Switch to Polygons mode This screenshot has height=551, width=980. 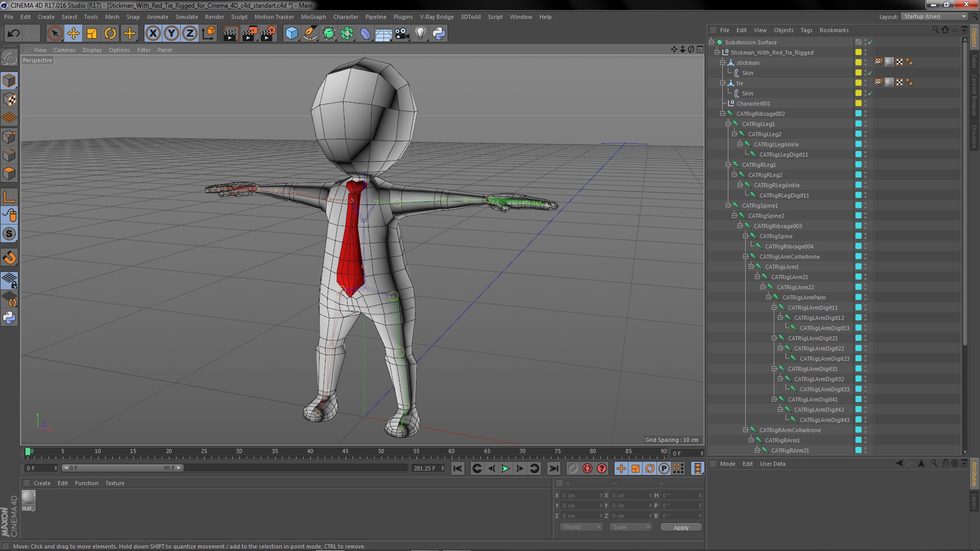9,173
